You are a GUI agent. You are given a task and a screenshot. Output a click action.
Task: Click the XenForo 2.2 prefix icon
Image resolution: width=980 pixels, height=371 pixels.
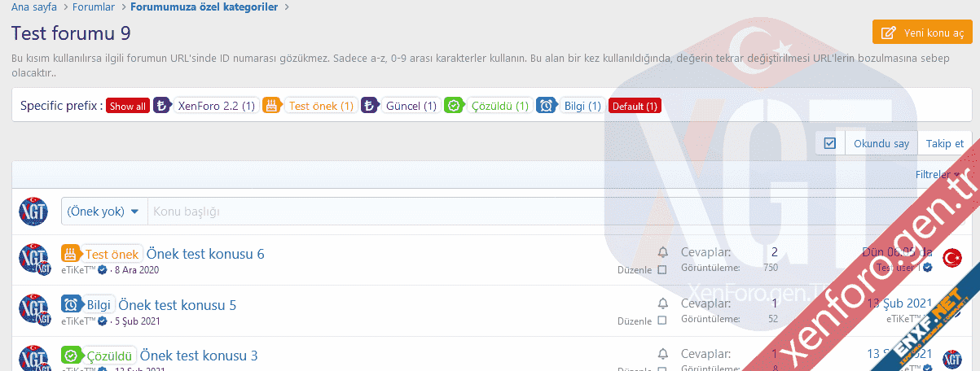point(162,106)
